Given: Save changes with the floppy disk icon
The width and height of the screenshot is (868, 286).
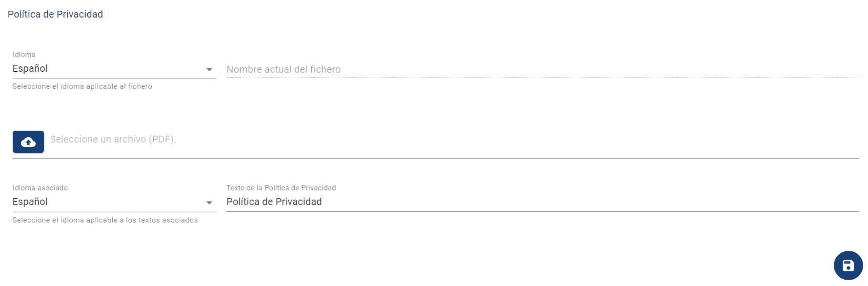Looking at the screenshot, I should pos(848,266).
